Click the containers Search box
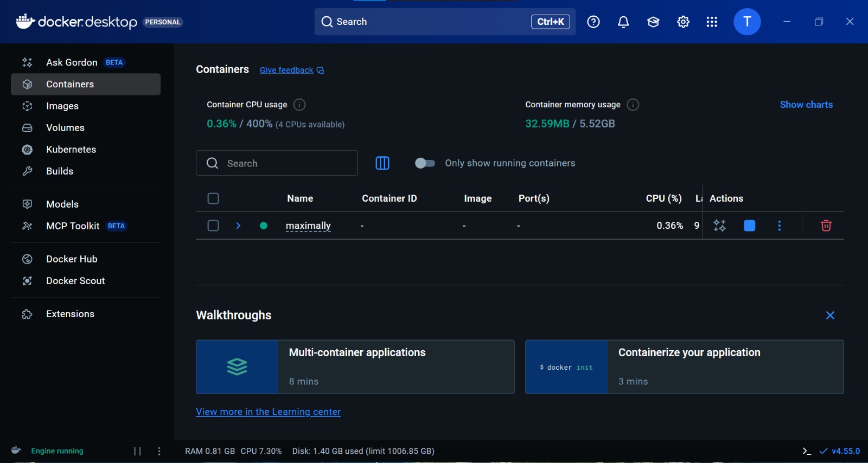Screen dimensions: 868x463 coord(277,163)
